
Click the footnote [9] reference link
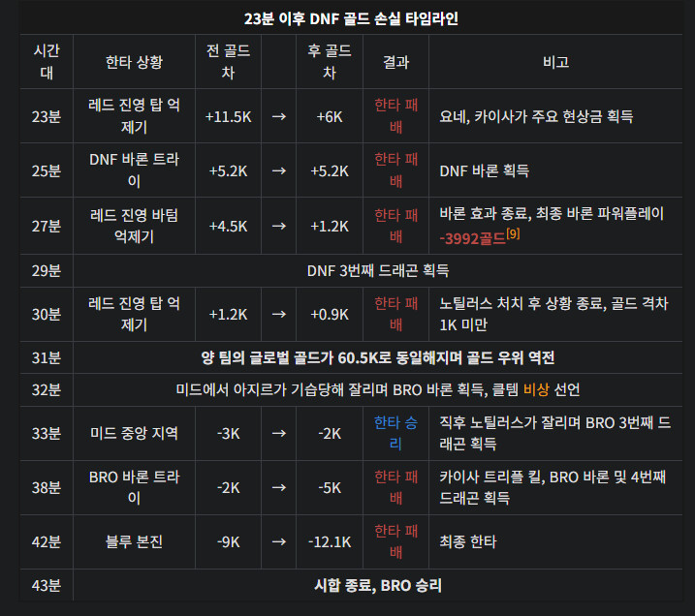click(513, 235)
